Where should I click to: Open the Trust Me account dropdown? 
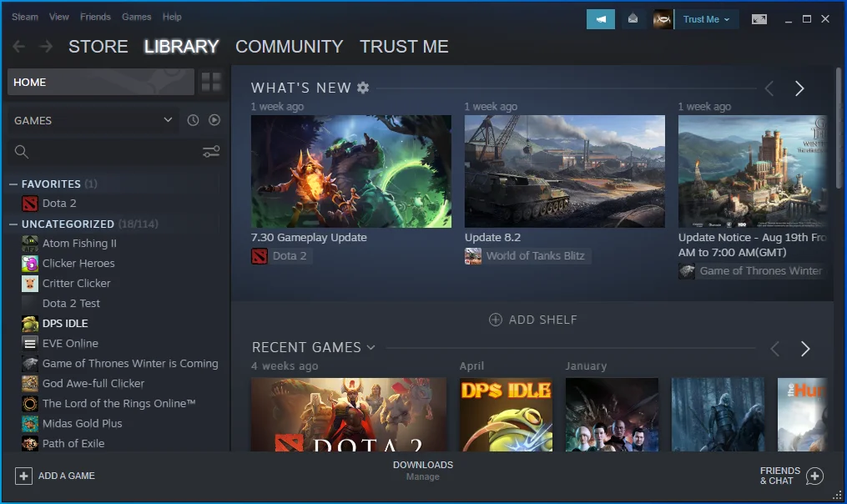706,19
